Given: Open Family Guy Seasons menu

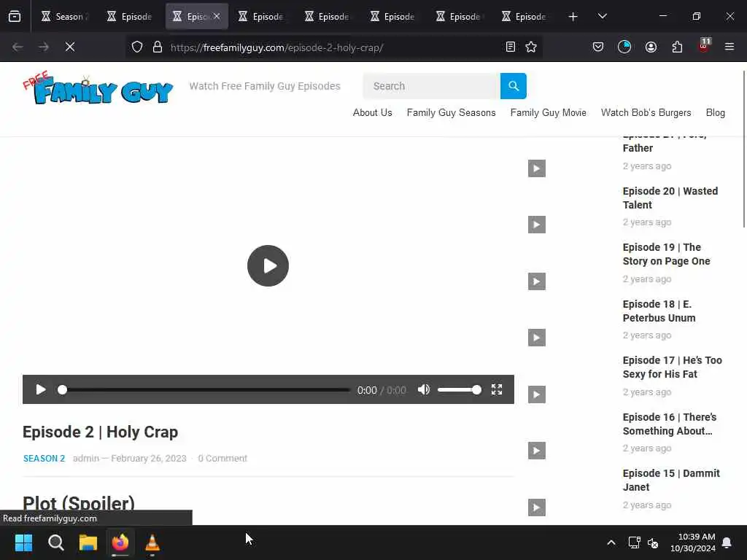Looking at the screenshot, I should 451,113.
